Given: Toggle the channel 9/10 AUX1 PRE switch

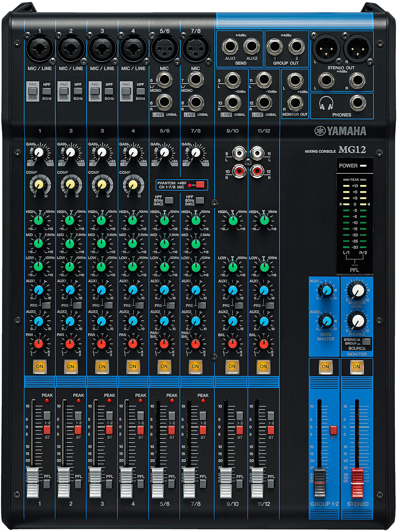Looking at the screenshot, I should coord(239,305).
